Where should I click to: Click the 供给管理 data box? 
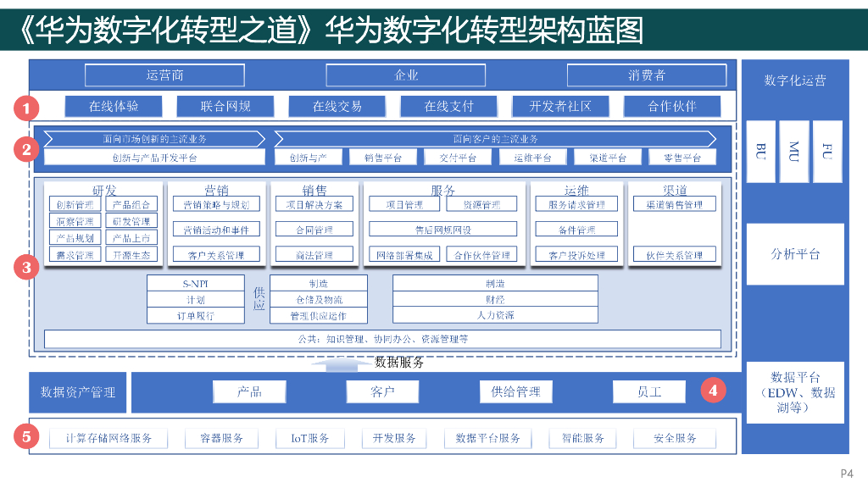coord(516,391)
